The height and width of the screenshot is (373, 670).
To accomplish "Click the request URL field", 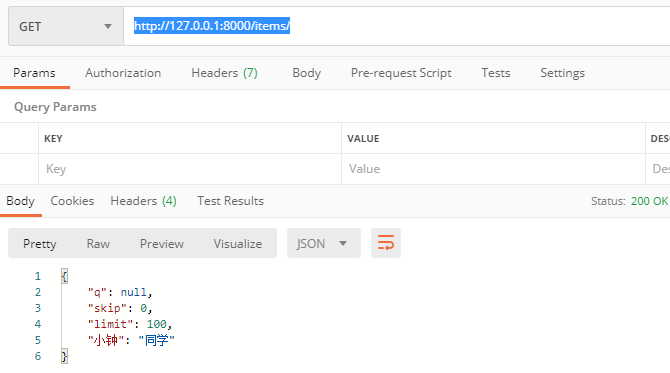I will (397, 26).
